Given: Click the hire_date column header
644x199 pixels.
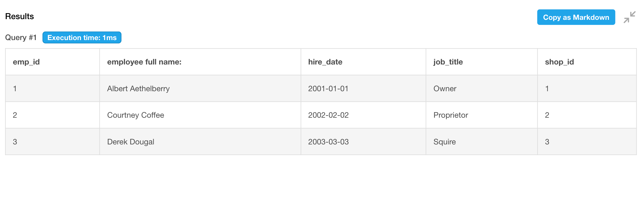Looking at the screenshot, I should coord(363,62).
